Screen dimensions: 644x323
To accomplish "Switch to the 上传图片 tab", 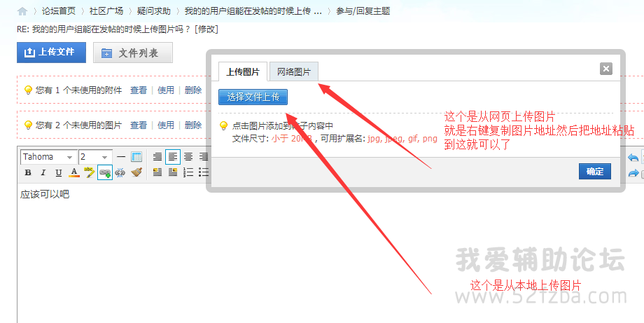I will pyautogui.click(x=243, y=72).
